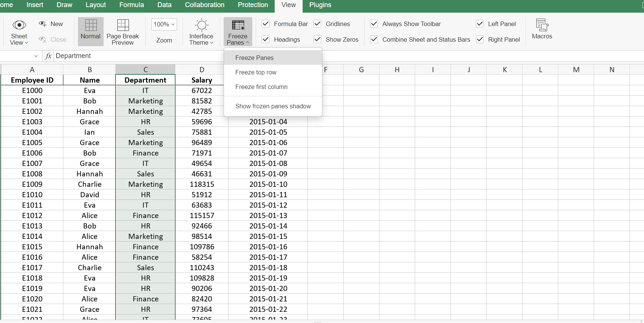Viewport: 644px width, 323px height.
Task: Disable Always Show Toolbar checkbox
Action: click(374, 24)
